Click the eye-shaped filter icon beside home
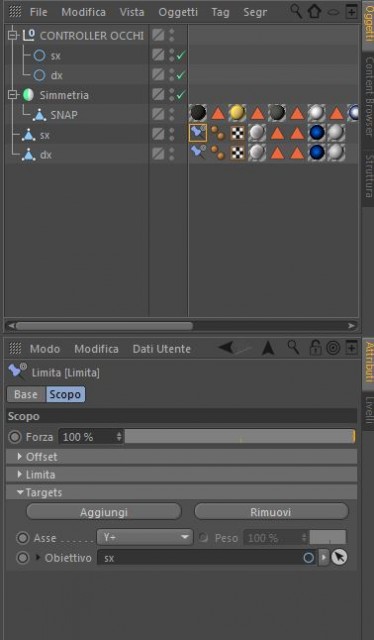The width and height of the screenshot is (374, 640). [x=334, y=12]
